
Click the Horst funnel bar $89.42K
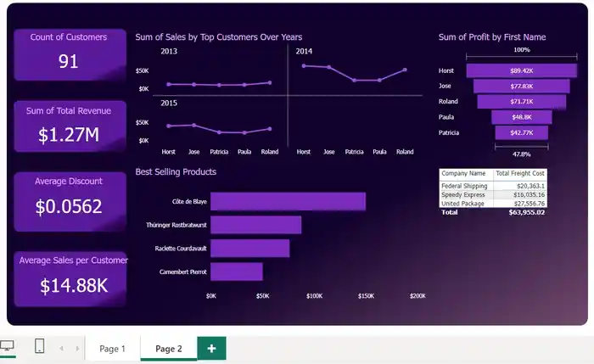coord(522,70)
